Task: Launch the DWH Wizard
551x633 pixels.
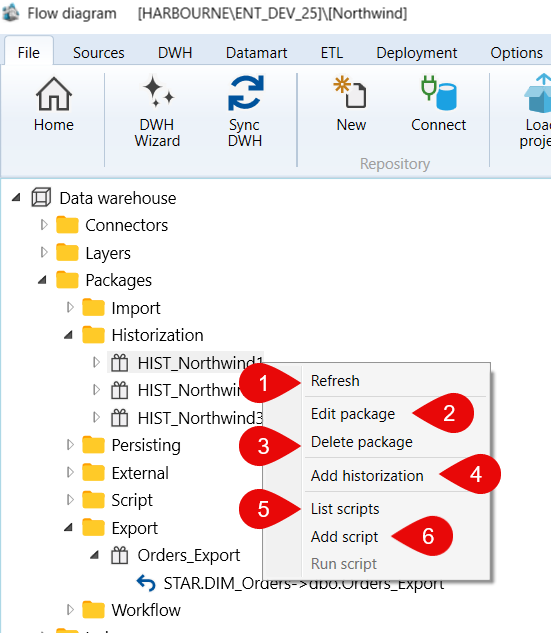Action: (157, 92)
